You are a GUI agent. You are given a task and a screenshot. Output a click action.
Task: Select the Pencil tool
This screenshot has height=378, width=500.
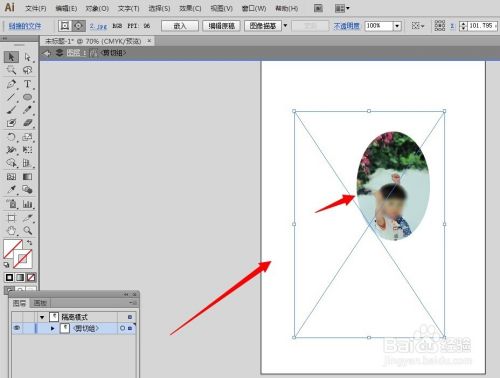tap(28, 110)
